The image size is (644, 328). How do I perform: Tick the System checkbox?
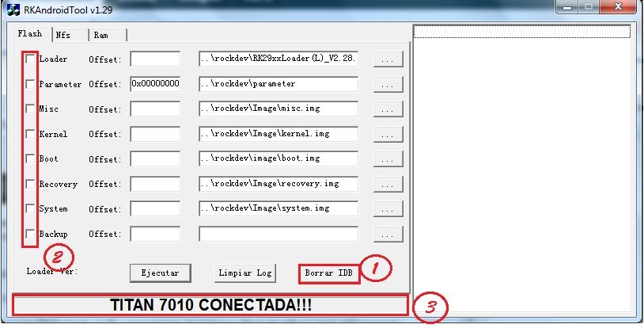pyautogui.click(x=30, y=209)
